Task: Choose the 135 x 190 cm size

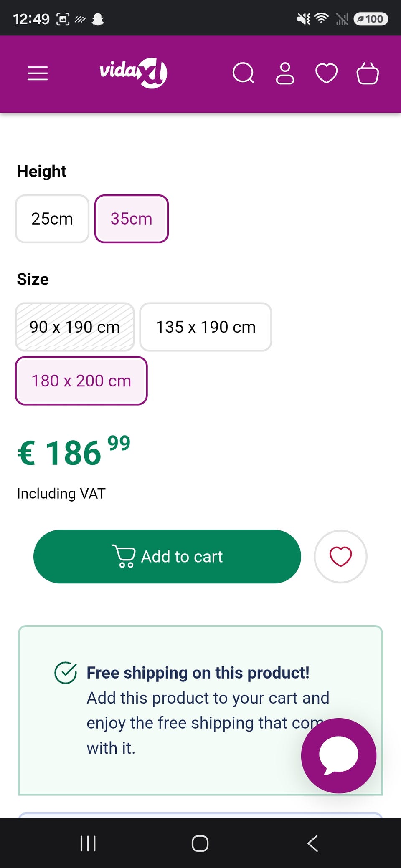Action: (x=206, y=327)
